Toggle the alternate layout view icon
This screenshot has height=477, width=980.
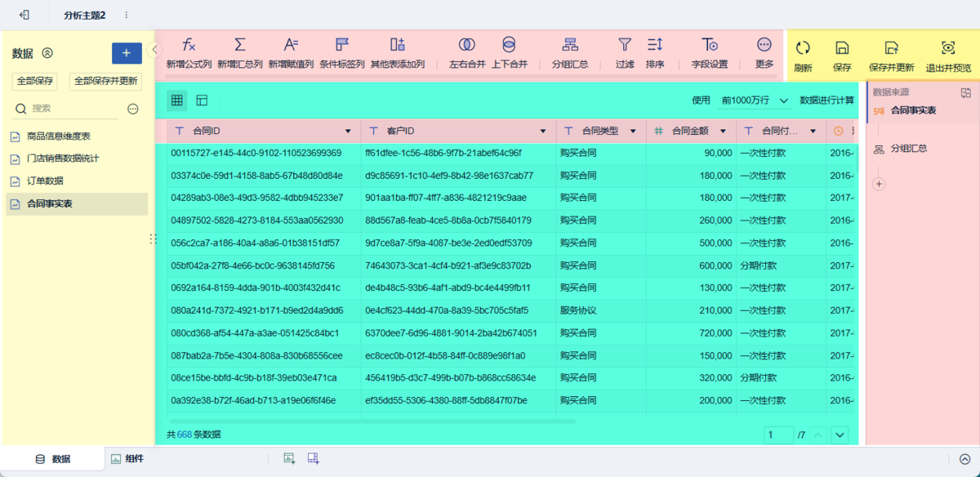point(202,100)
